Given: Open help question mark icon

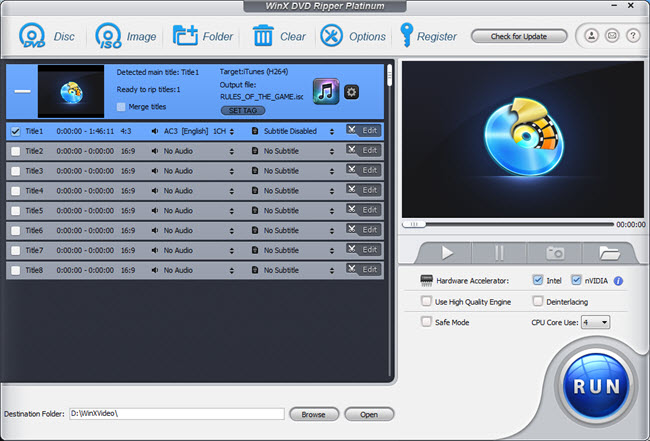Looking at the screenshot, I should click(x=633, y=36).
